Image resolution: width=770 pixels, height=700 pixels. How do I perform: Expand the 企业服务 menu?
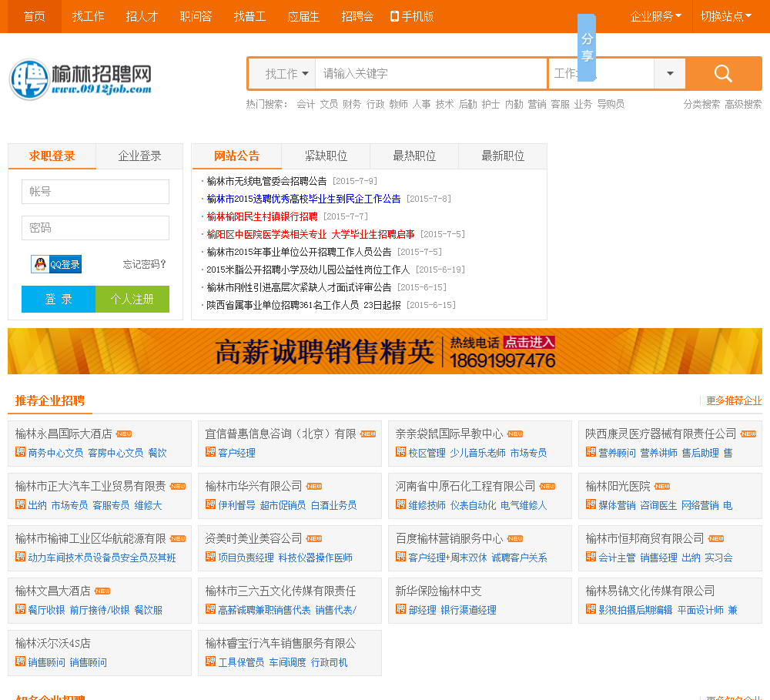655,16
